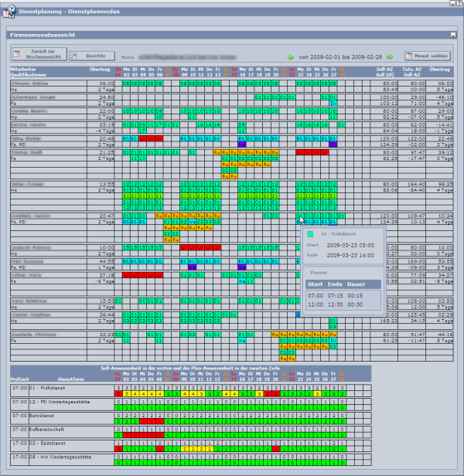
Task: Click the help question mark icon at top right
Action: click(459, 3)
